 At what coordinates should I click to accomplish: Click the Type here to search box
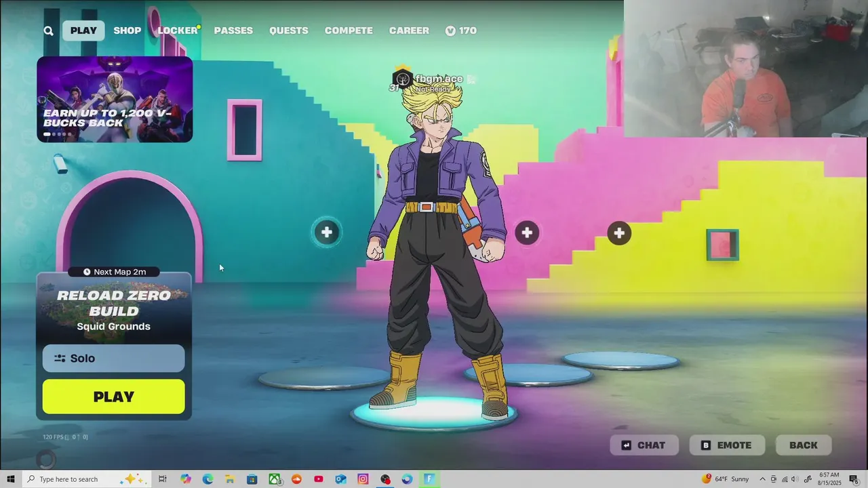coord(87,479)
